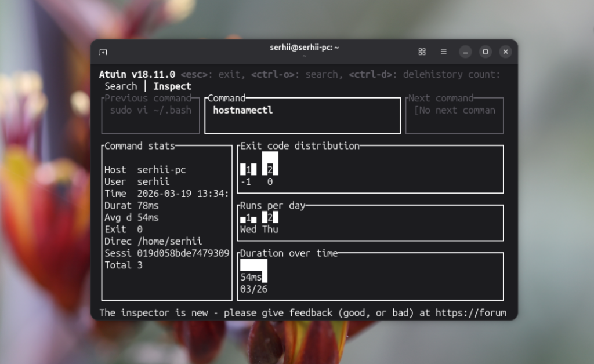Minimize the terminal window
The image size is (594, 364).
pos(465,52)
